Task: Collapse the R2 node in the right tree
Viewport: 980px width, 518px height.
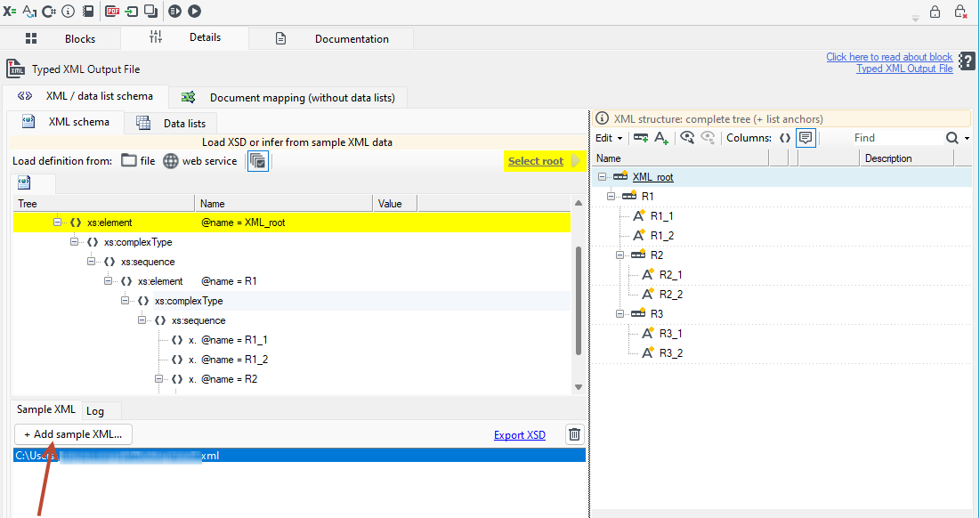Action: [620, 255]
